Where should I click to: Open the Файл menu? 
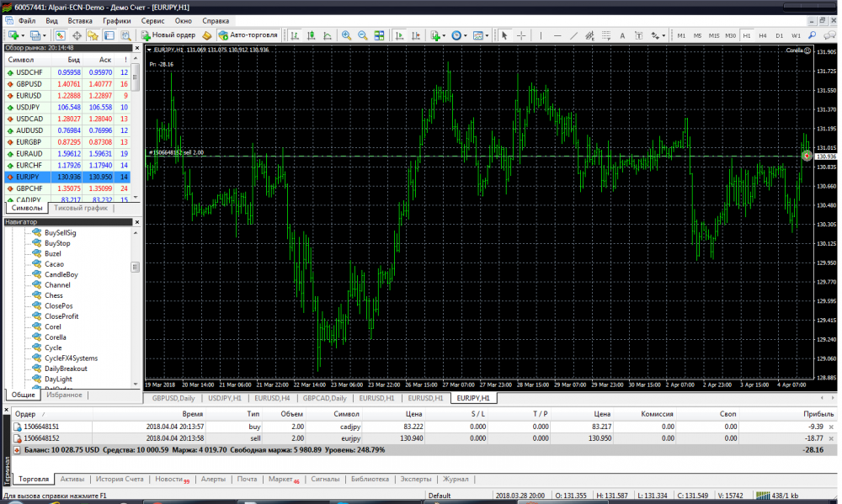27,21
